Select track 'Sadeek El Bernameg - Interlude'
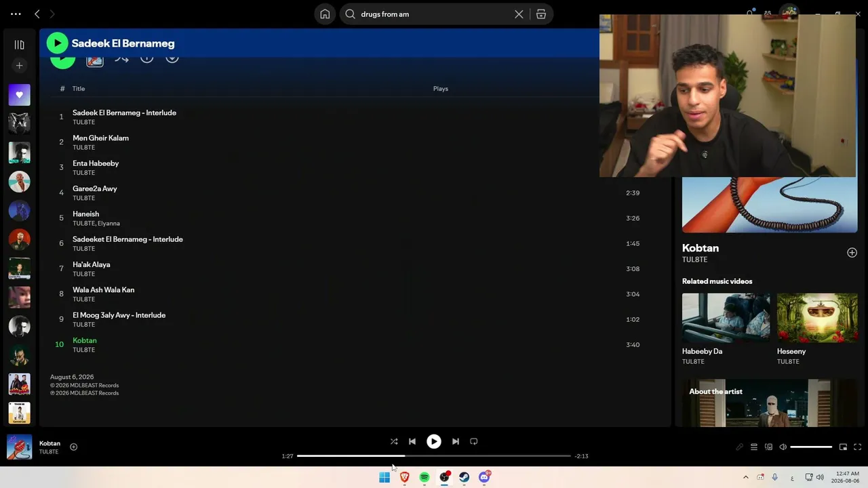This screenshot has width=868, height=488. click(x=124, y=113)
